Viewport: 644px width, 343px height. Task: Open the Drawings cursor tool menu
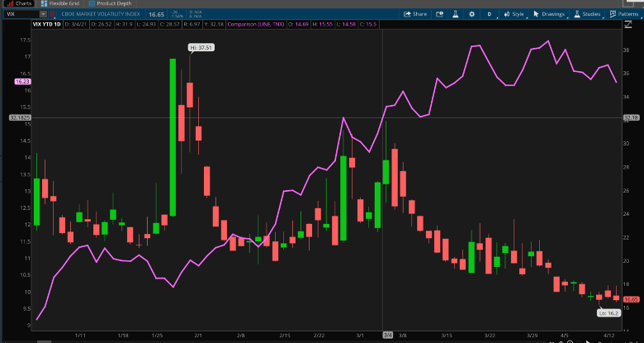click(x=549, y=14)
